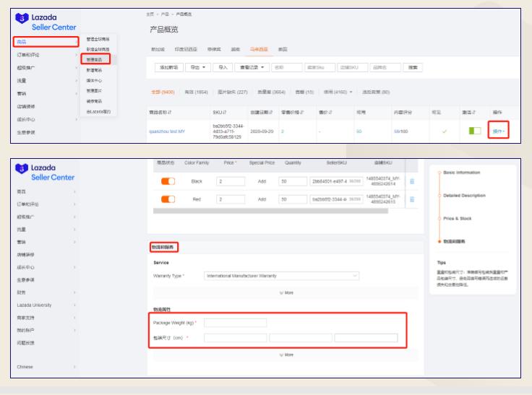Toggle the Black variant availability switch
Screen dimensions: 532x395
pyautogui.click(x=168, y=181)
